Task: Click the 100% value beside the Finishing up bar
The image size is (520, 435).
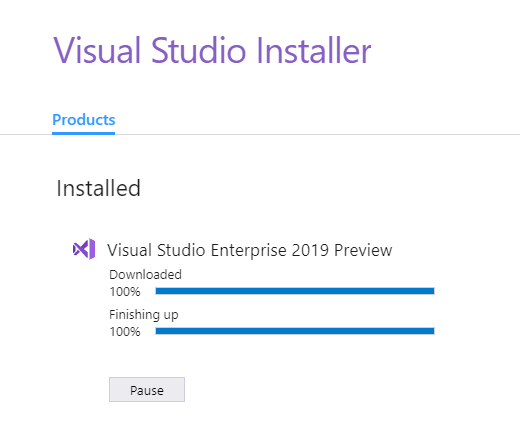Action: (125, 332)
